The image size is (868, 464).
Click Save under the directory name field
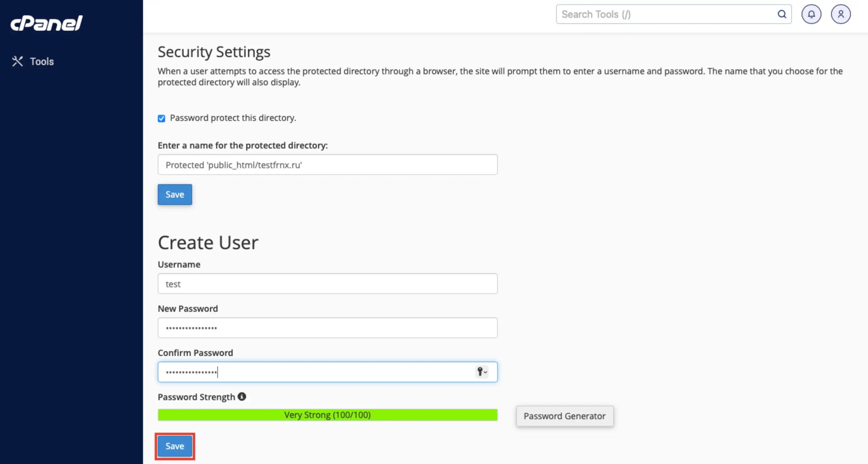click(175, 195)
